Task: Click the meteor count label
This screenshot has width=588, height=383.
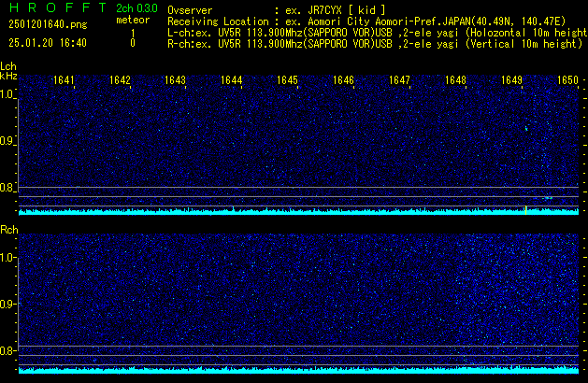Action: click(133, 20)
